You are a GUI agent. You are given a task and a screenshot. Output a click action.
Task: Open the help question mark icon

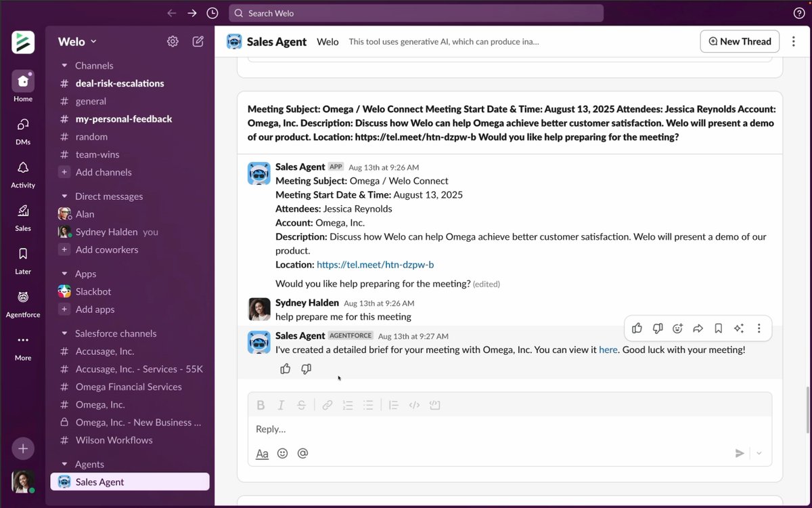[799, 13]
